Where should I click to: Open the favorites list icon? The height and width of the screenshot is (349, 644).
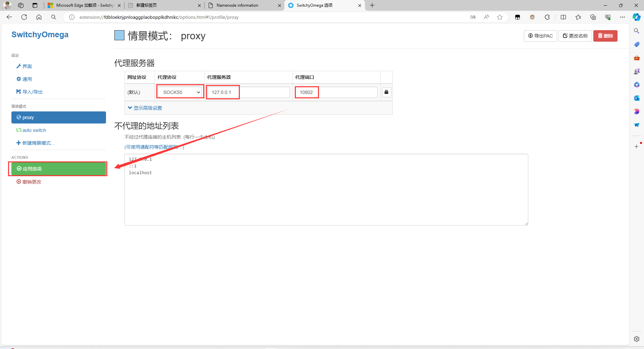click(x=578, y=17)
